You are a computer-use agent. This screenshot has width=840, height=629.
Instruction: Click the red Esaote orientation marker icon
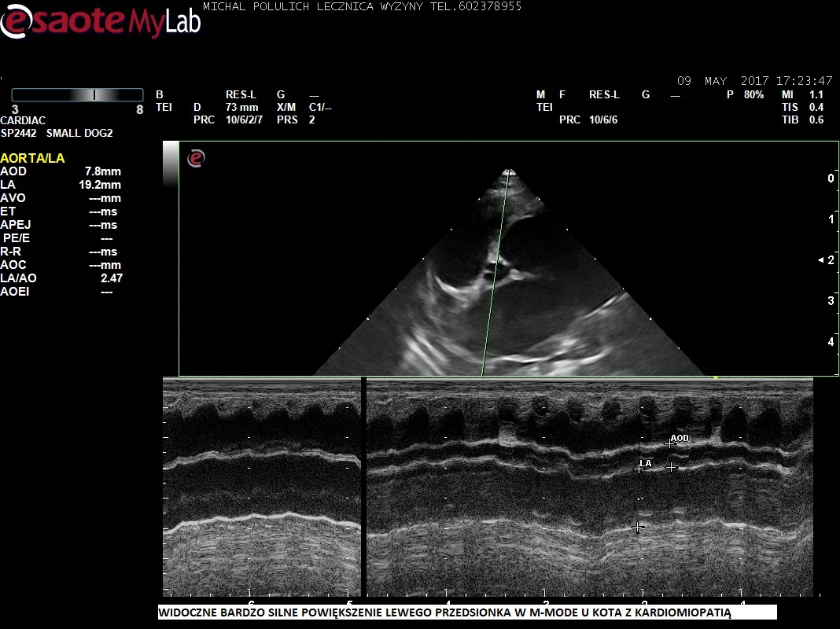point(196,159)
